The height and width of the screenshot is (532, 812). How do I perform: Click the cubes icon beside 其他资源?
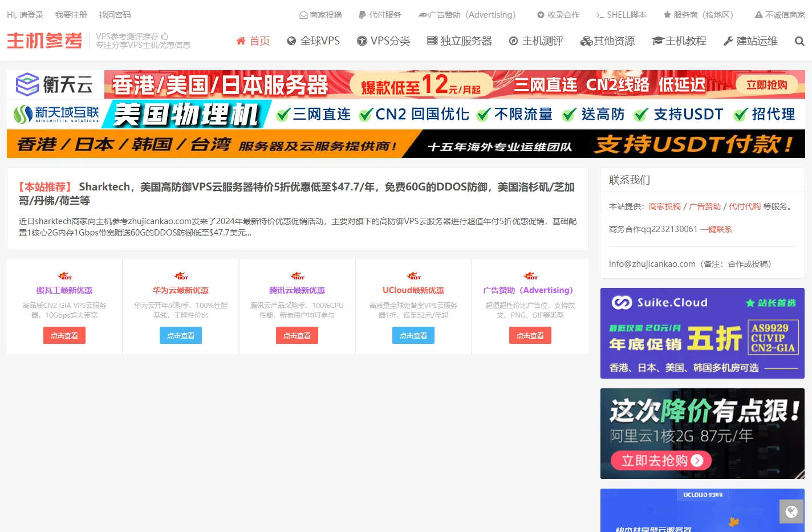586,41
